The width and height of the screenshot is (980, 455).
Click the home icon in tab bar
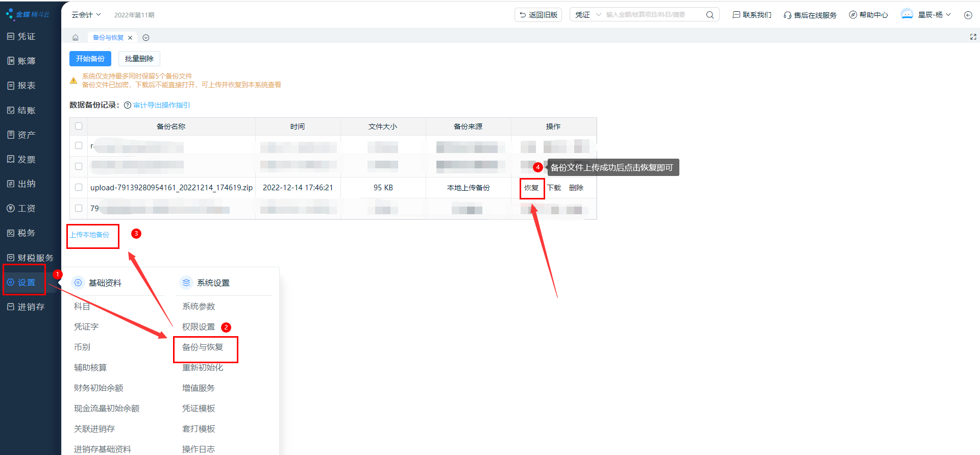(76, 38)
